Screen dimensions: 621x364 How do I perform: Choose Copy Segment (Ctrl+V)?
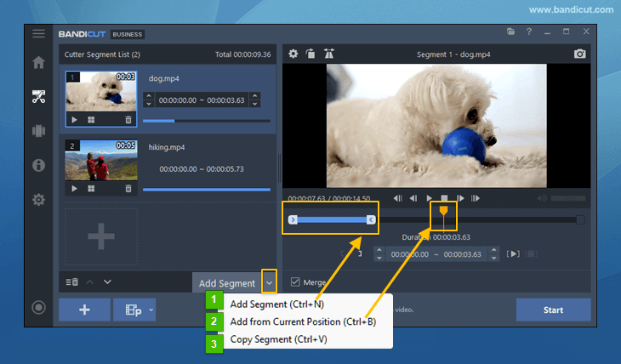point(278,339)
